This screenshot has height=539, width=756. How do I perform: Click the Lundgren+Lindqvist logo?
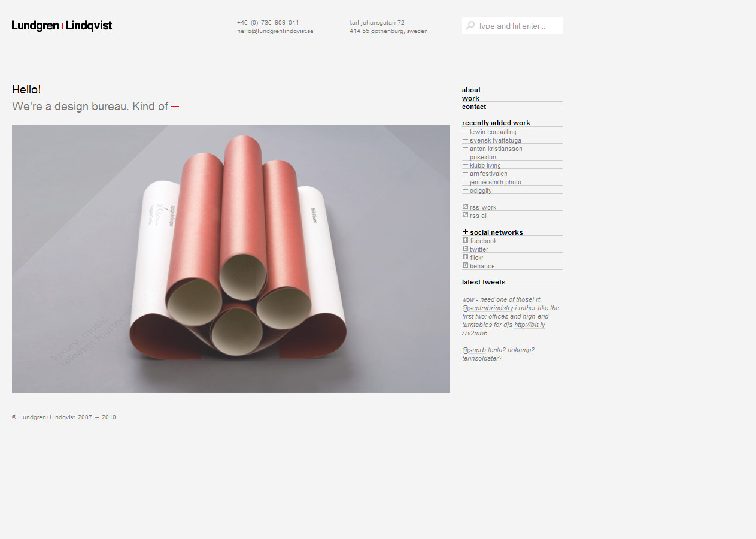(62, 26)
